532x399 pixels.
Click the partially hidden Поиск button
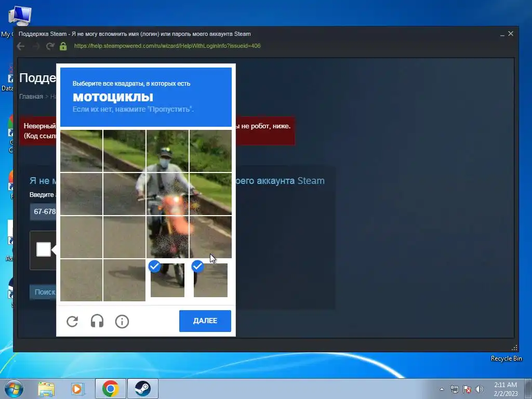(43, 292)
